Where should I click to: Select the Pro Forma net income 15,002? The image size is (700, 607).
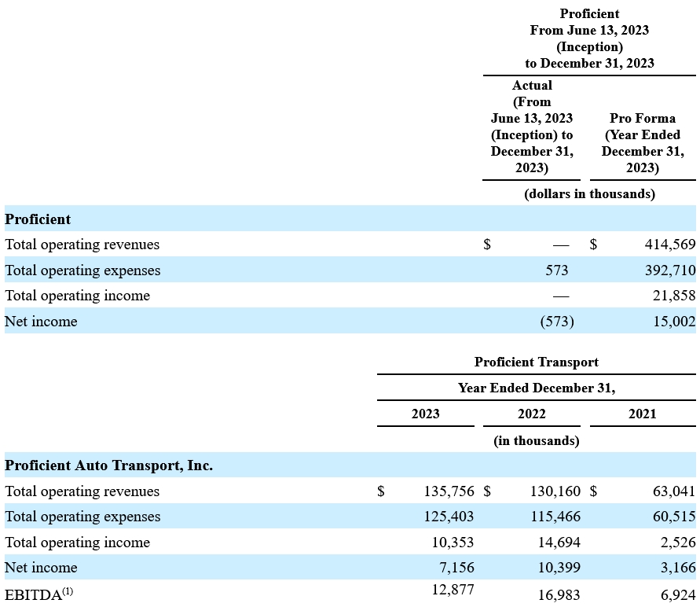tap(674, 322)
